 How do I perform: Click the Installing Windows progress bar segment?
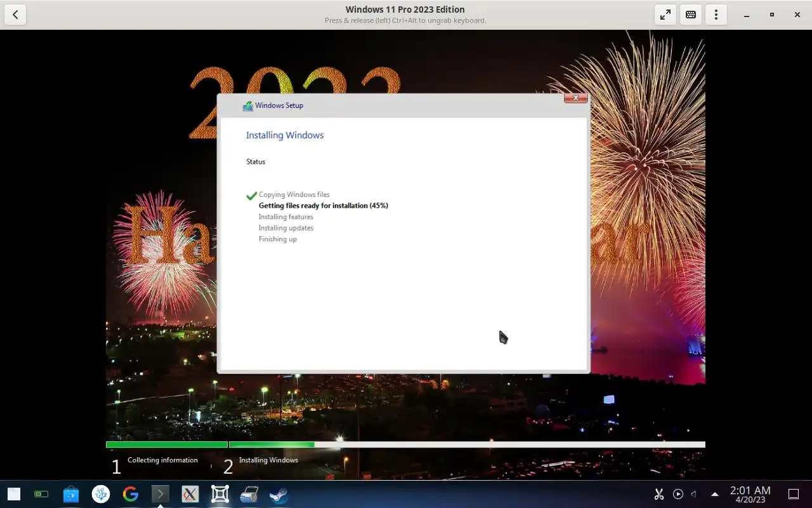(467, 444)
